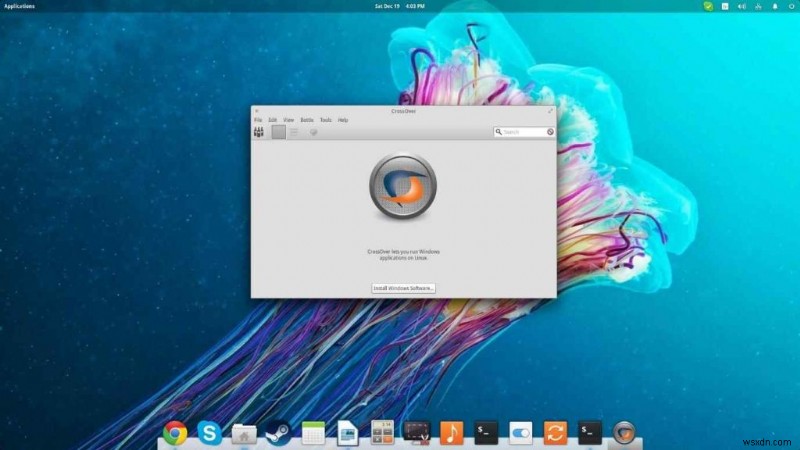Viewport: 800px width, 450px height.
Task: Open the Edit menu
Action: [272, 120]
